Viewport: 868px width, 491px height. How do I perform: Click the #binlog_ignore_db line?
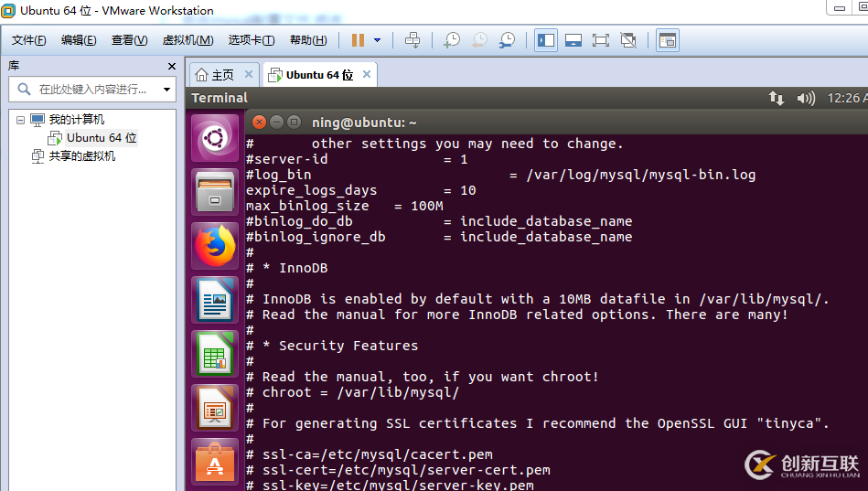pos(439,237)
